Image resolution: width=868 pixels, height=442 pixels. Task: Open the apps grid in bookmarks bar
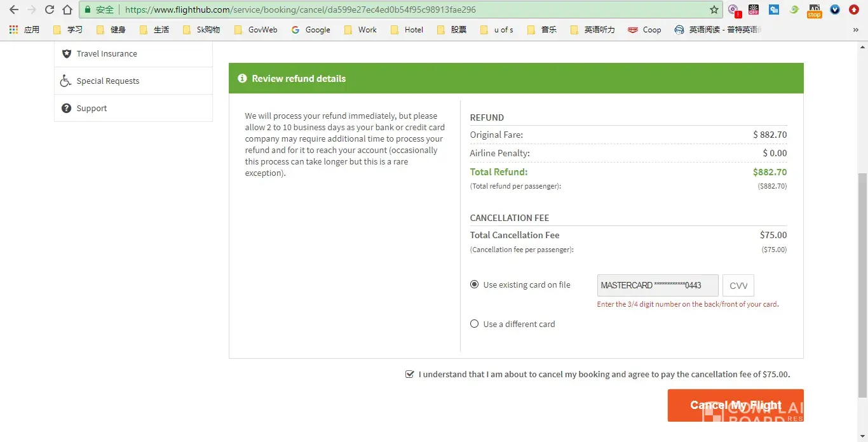[13, 29]
